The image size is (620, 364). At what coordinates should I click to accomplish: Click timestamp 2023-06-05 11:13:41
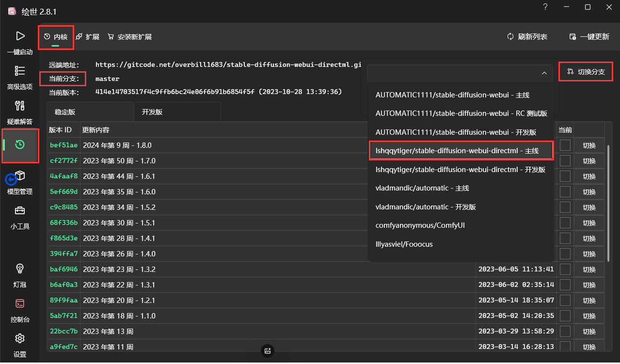516,269
